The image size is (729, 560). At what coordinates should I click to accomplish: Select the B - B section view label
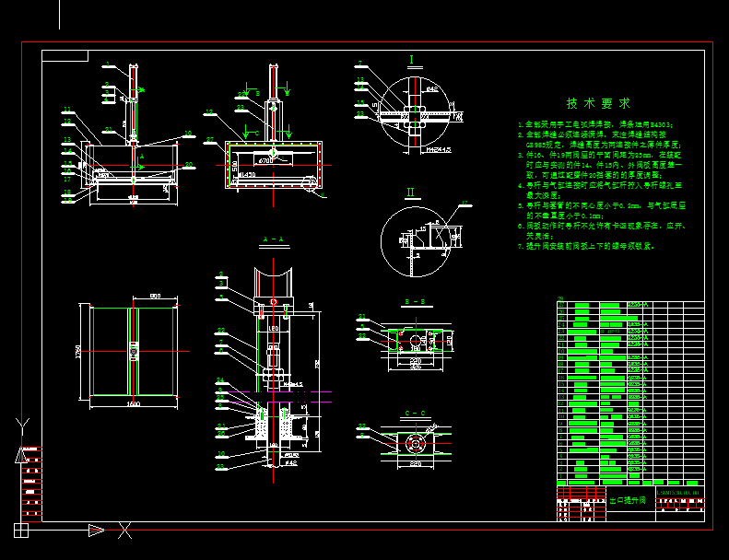(x=416, y=301)
